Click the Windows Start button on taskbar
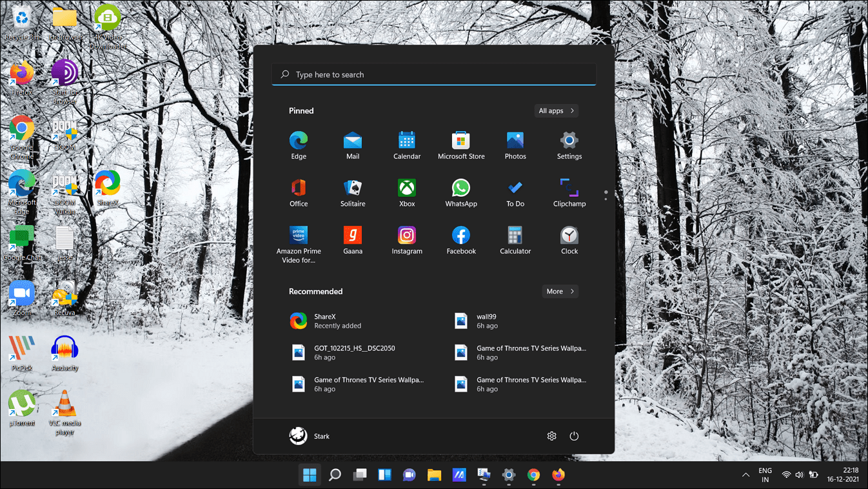The width and height of the screenshot is (868, 489). (310, 475)
